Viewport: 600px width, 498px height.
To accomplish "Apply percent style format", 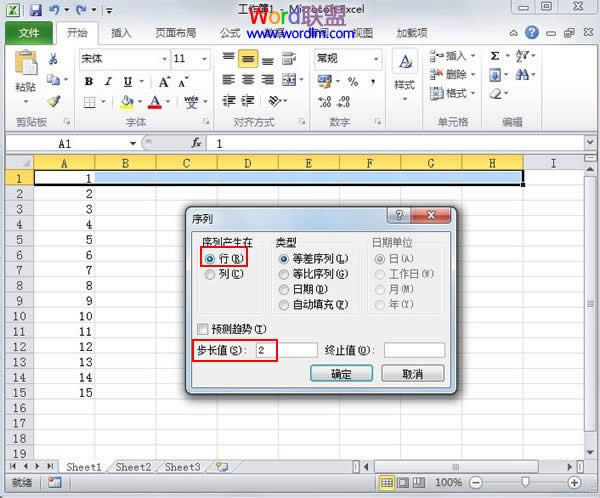I will (x=353, y=82).
